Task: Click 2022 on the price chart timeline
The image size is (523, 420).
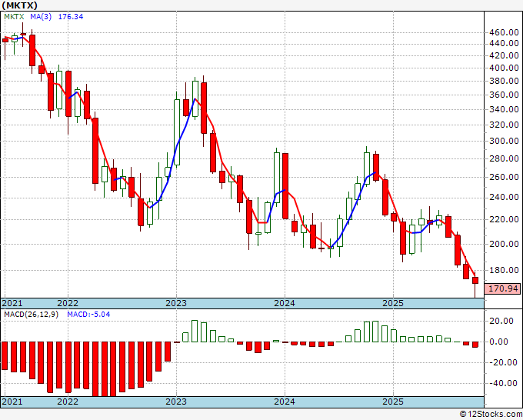Action: point(68,303)
